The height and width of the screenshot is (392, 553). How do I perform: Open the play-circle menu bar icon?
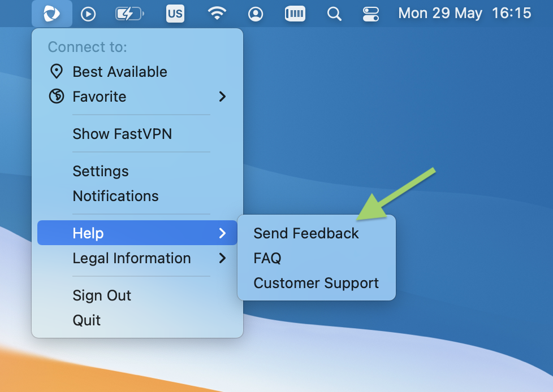(x=88, y=14)
